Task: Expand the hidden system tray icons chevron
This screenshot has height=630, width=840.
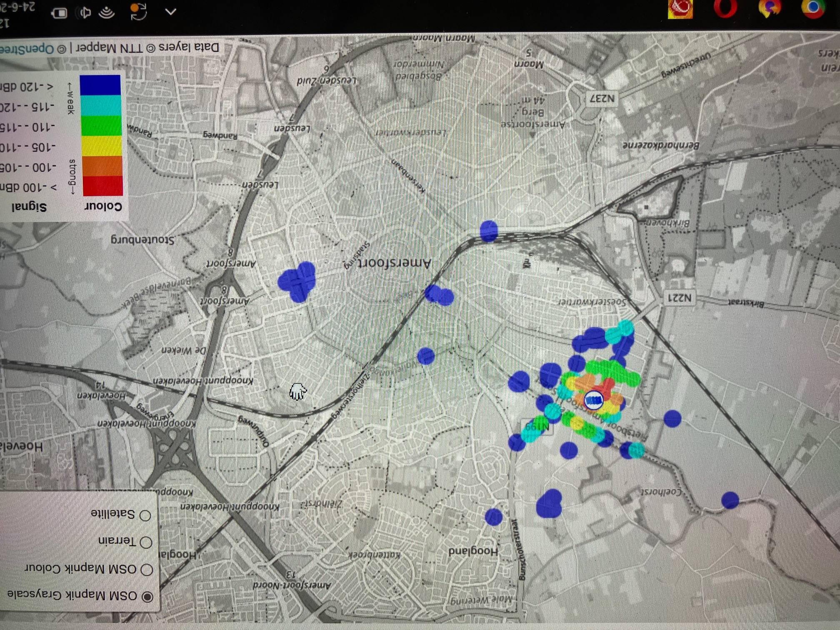Action: (x=170, y=12)
